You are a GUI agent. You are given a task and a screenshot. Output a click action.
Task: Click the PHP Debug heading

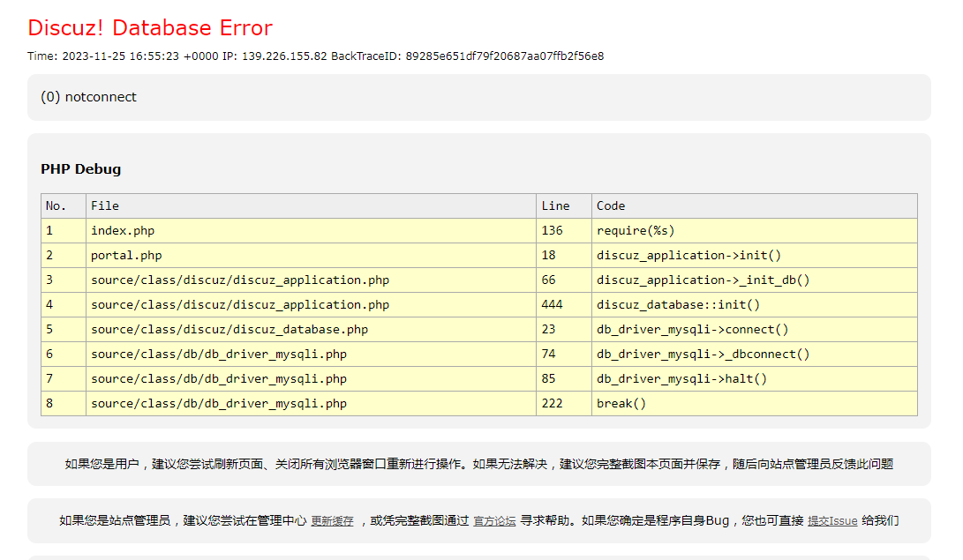pos(80,169)
